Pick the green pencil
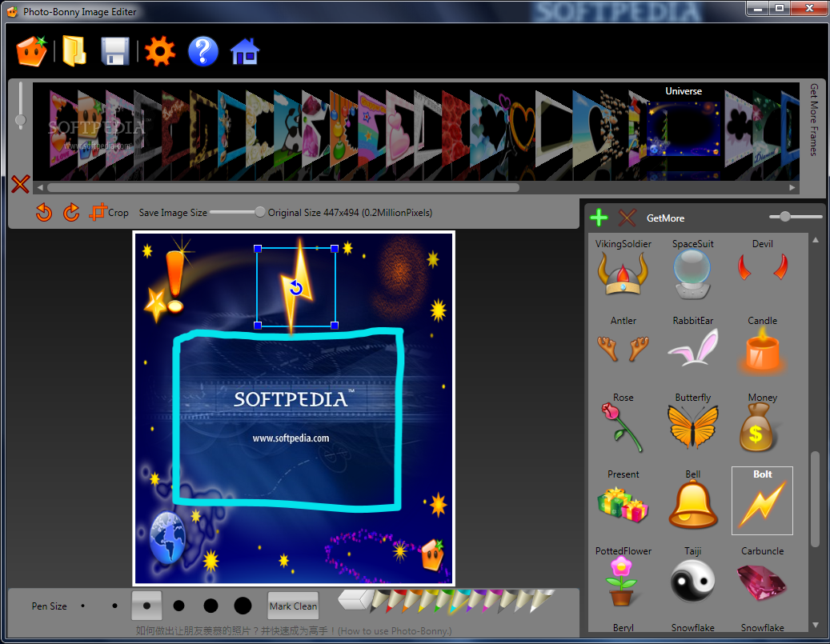This screenshot has width=830, height=644. (x=443, y=600)
